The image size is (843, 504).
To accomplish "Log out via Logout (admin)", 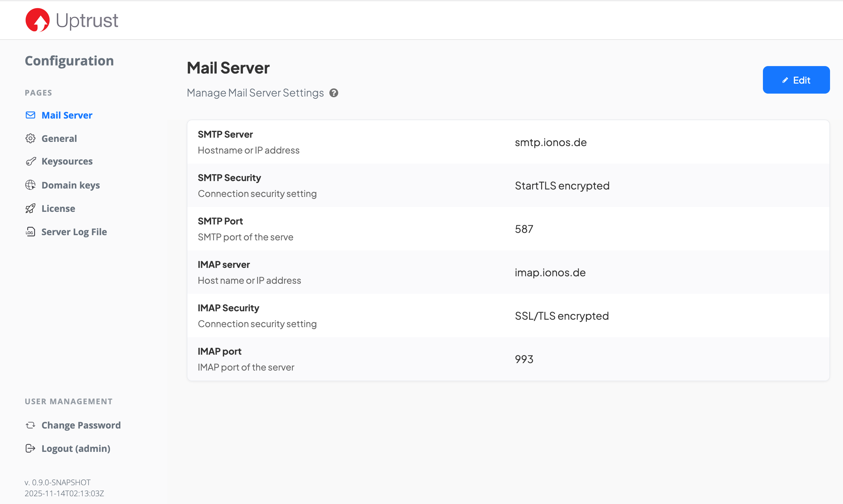I will [76, 449].
